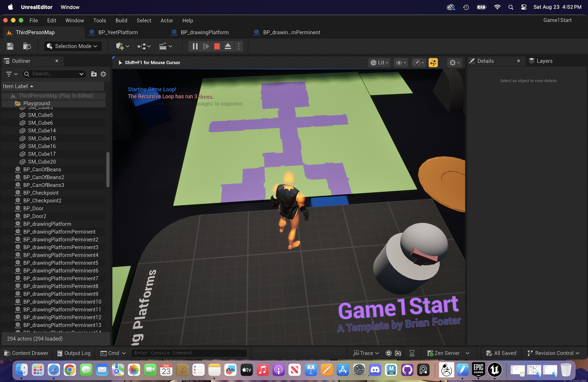The image size is (588, 382).
Task: Click the trace pause/record icon
Action: [x=388, y=353]
